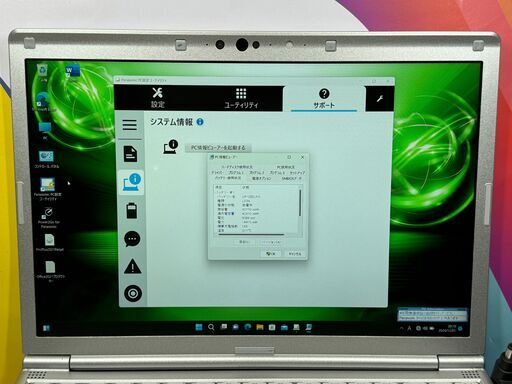The width and height of the screenshot is (512, 384).
Task: Click the wrench icon at top right
Action: tap(379, 99)
